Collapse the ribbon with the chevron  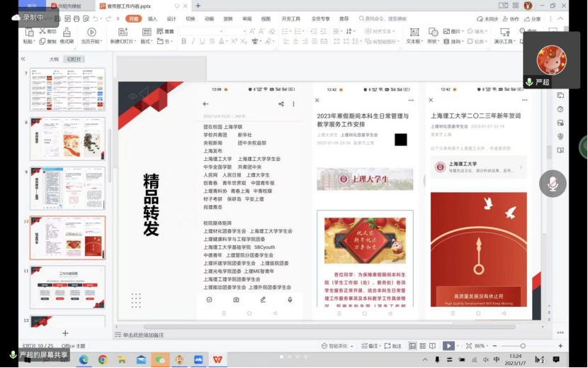(560, 18)
